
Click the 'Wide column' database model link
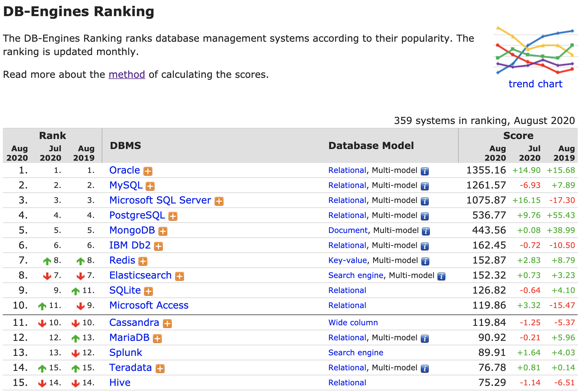tap(353, 322)
